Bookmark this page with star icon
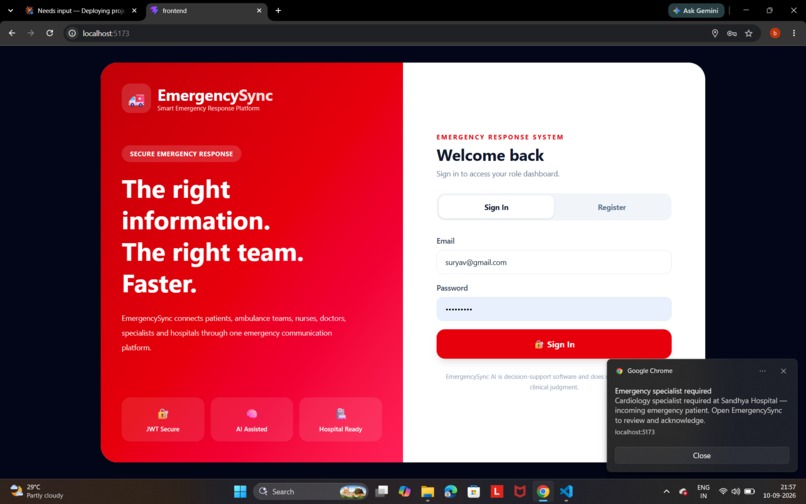 [x=748, y=33]
